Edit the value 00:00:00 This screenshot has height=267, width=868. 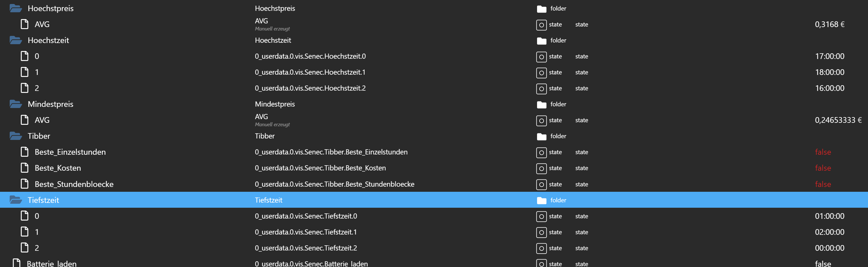(x=830, y=248)
